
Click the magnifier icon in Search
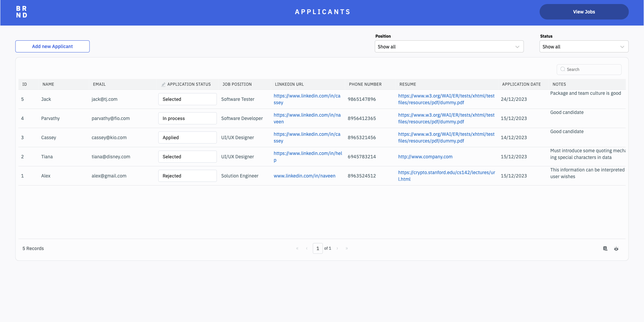point(563,69)
